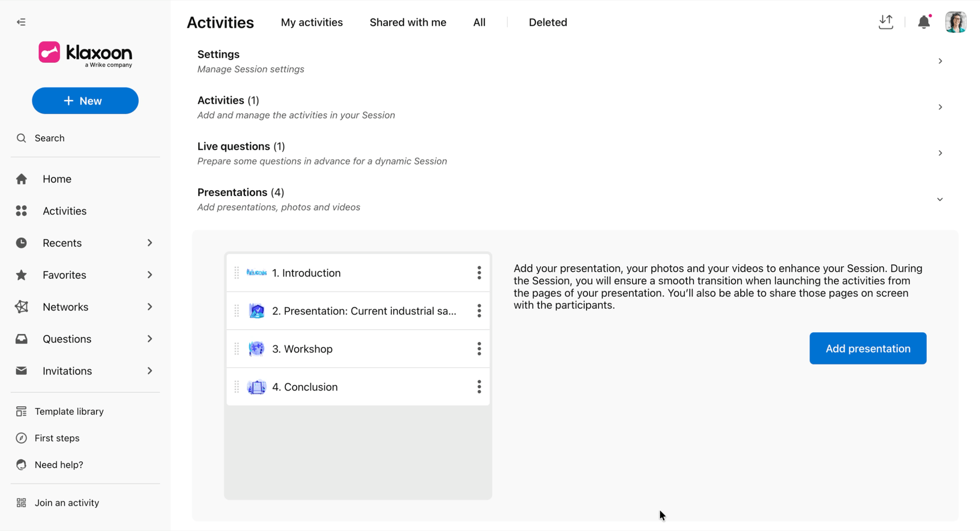This screenshot has width=980, height=531.
Task: Expand the Settings section chevron
Action: click(x=940, y=61)
